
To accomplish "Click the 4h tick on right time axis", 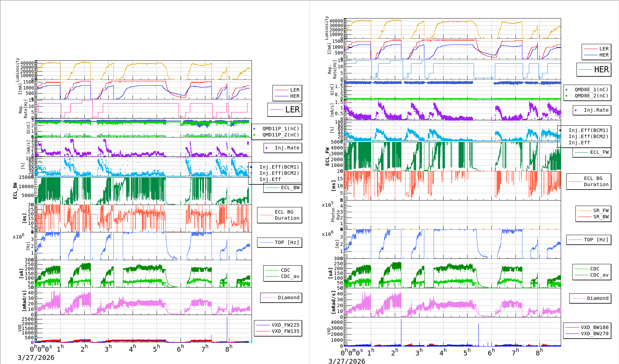I will 443,352.
